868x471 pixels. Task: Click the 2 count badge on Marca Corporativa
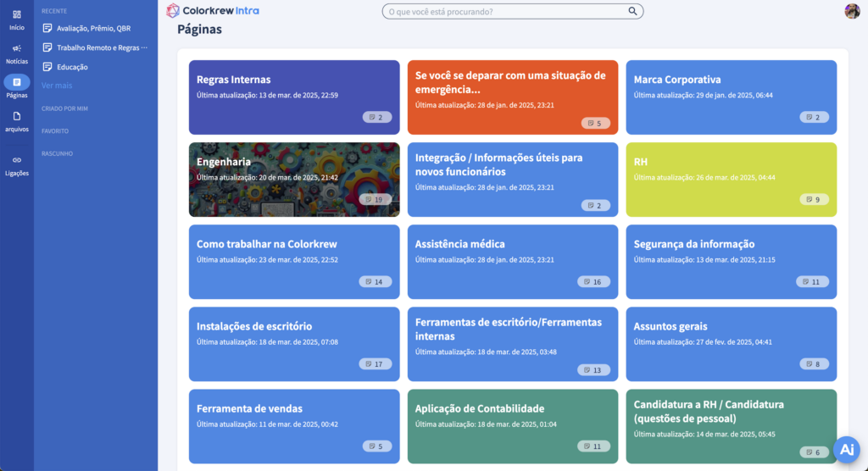tap(815, 118)
